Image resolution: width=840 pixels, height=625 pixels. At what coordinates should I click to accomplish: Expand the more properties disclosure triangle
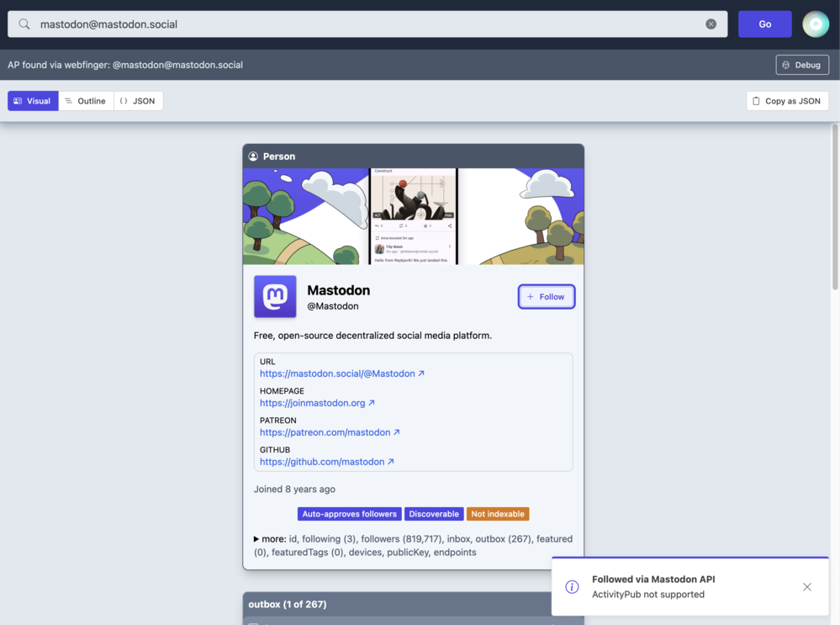[x=256, y=539]
